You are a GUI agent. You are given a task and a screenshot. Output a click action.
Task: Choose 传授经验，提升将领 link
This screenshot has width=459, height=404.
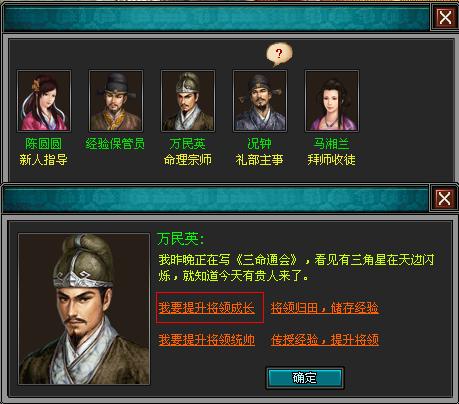pyautogui.click(x=325, y=340)
